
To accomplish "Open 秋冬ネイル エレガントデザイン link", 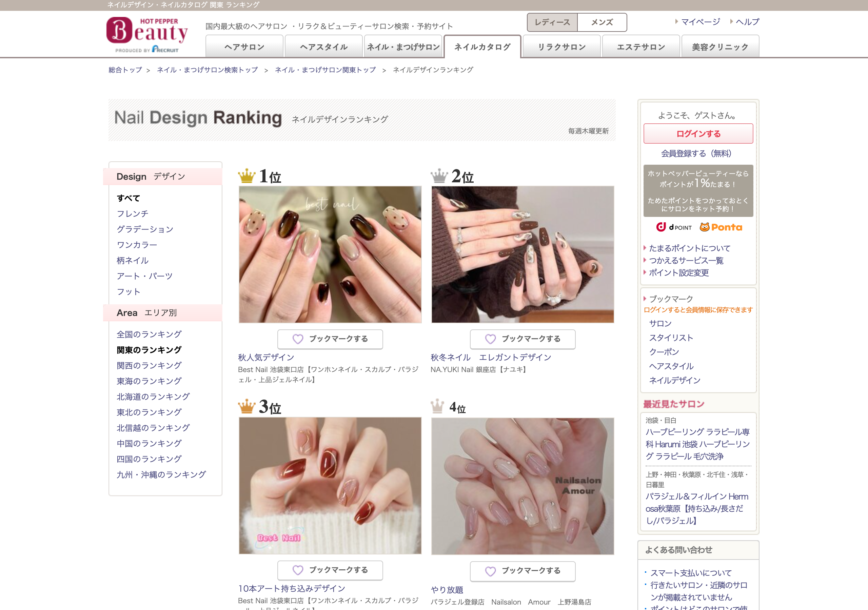I will 491,357.
